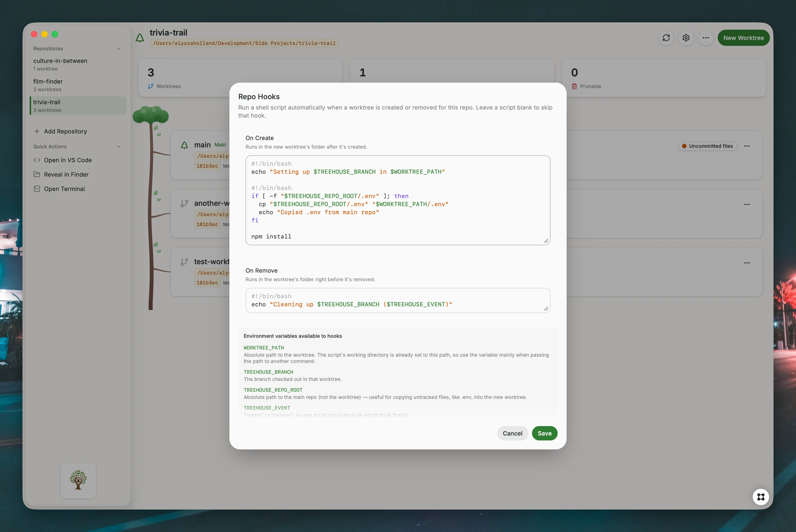Viewport: 796px width, 532px height.
Task: Click Open Terminal action
Action: pos(64,189)
